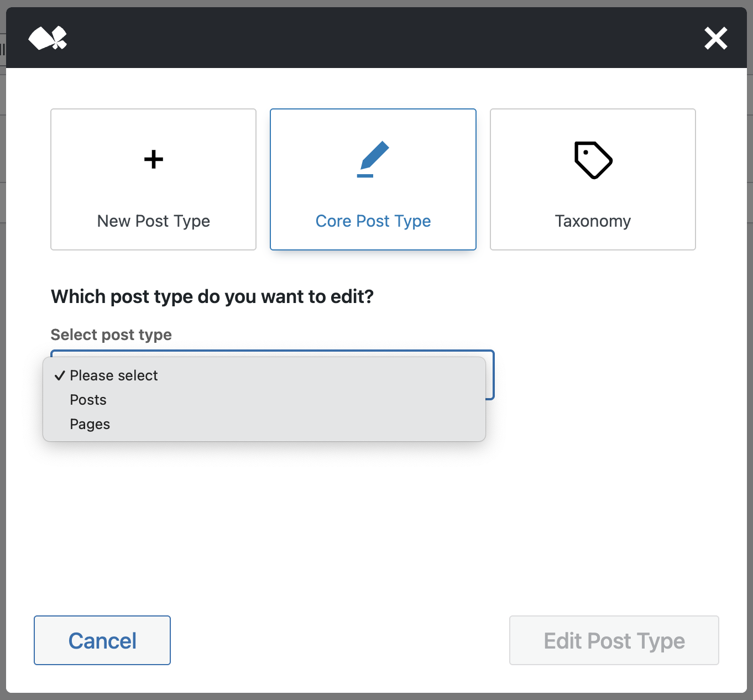Click the Taxonomy label text
Viewport: 753px width, 700px height.
click(592, 221)
